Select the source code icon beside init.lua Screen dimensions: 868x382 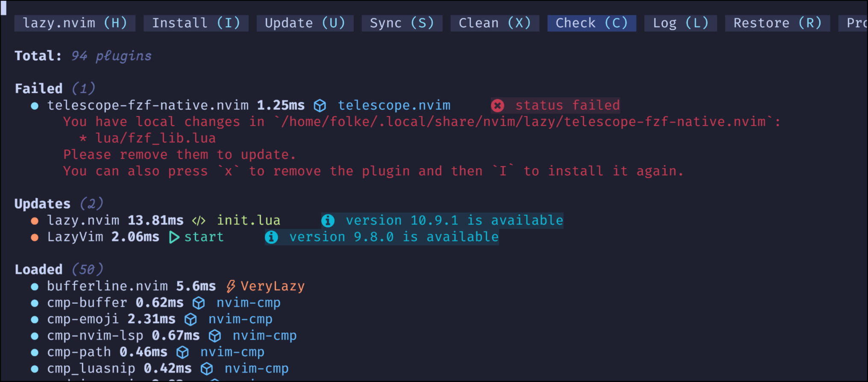(199, 220)
